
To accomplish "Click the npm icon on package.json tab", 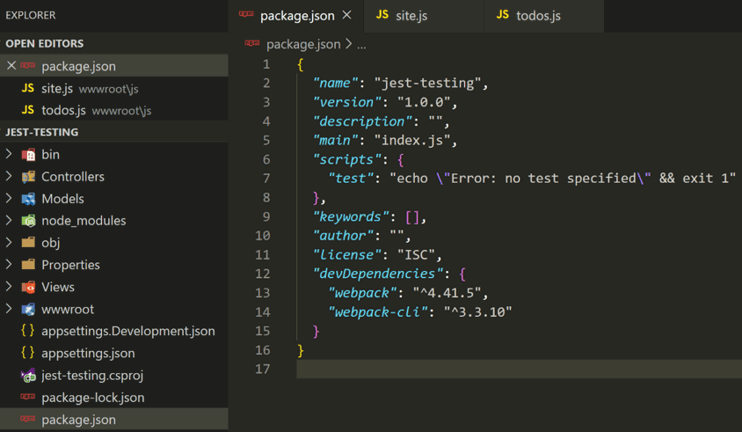I will pos(246,14).
